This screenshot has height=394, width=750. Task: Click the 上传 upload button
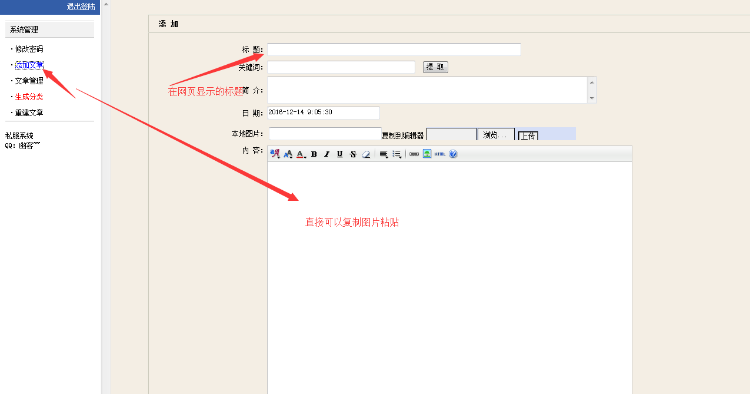tap(528, 136)
